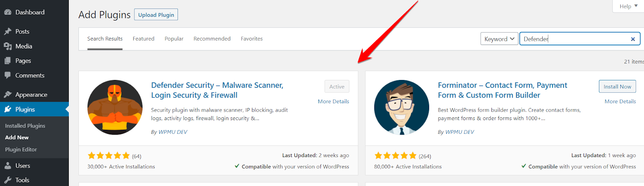Screen dimensions: 644x186
Task: Open the Forminator plugin title link
Action: pos(502,90)
